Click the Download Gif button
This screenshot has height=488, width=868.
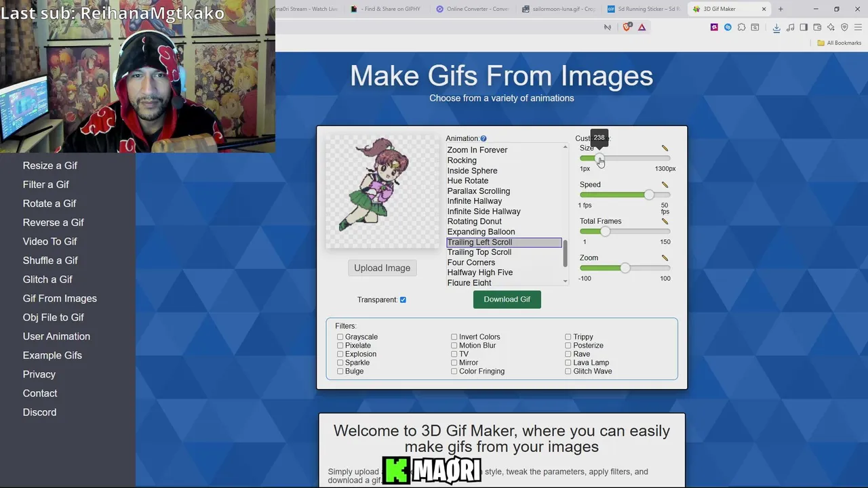click(507, 299)
